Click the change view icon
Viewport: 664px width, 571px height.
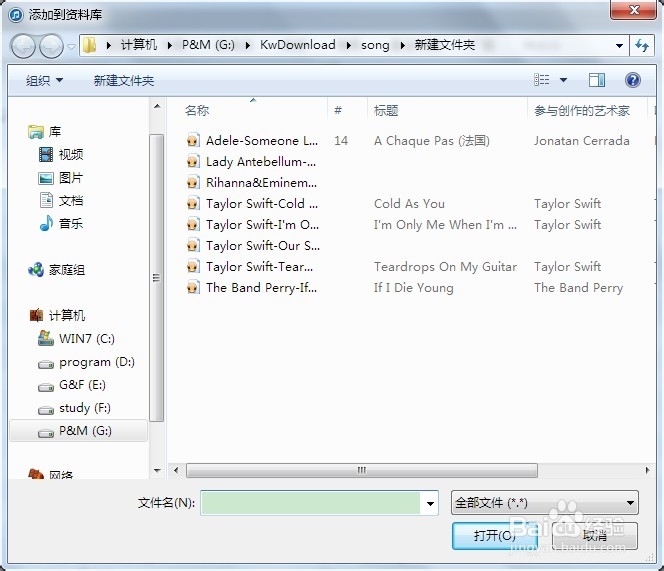click(x=542, y=80)
